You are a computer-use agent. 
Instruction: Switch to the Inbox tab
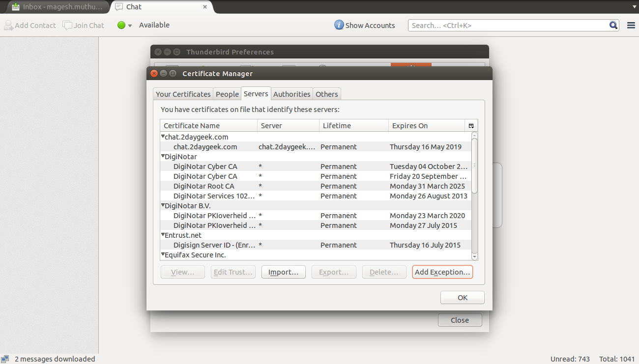pos(58,7)
